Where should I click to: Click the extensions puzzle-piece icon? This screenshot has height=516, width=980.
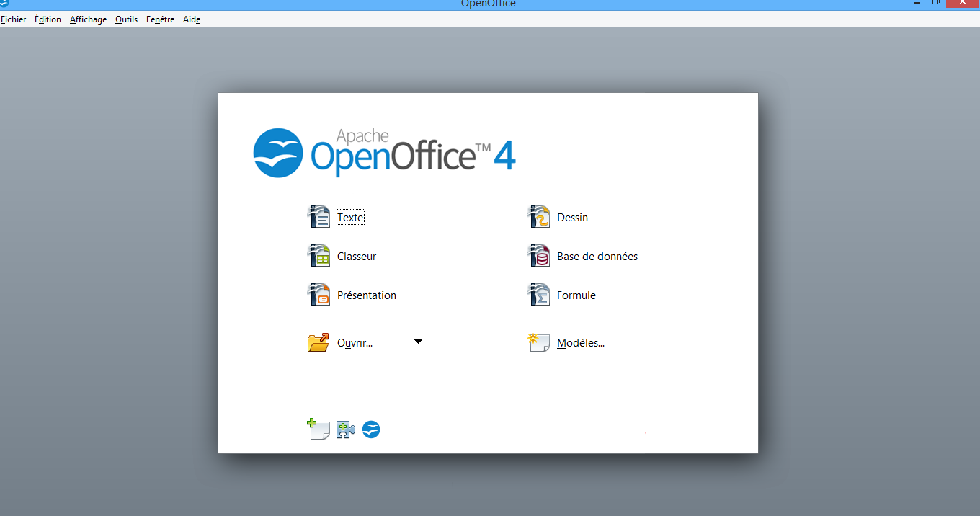(346, 430)
